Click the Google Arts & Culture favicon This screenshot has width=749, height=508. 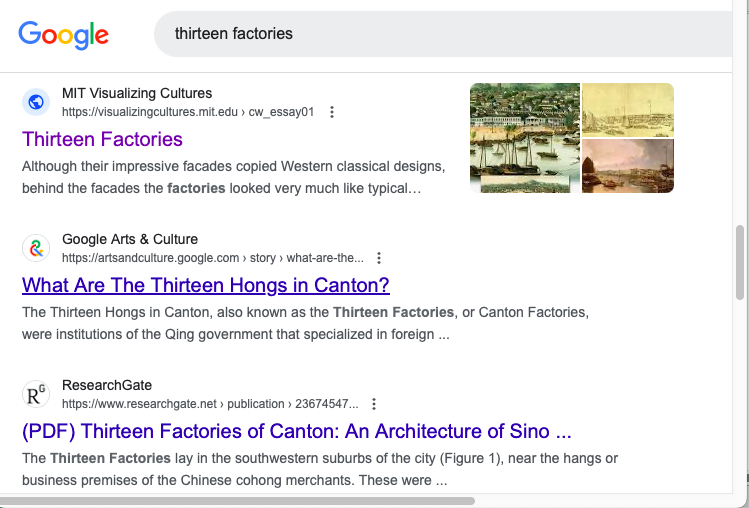36,248
